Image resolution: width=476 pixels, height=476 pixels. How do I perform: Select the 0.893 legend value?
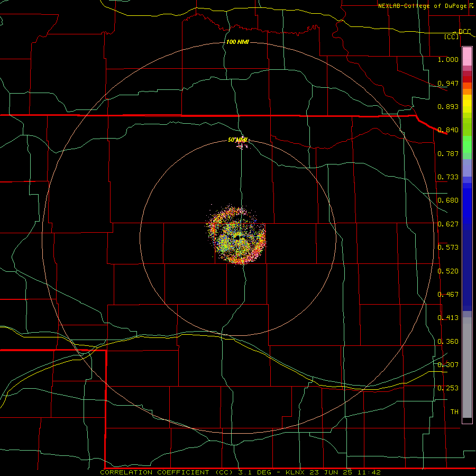coord(448,106)
